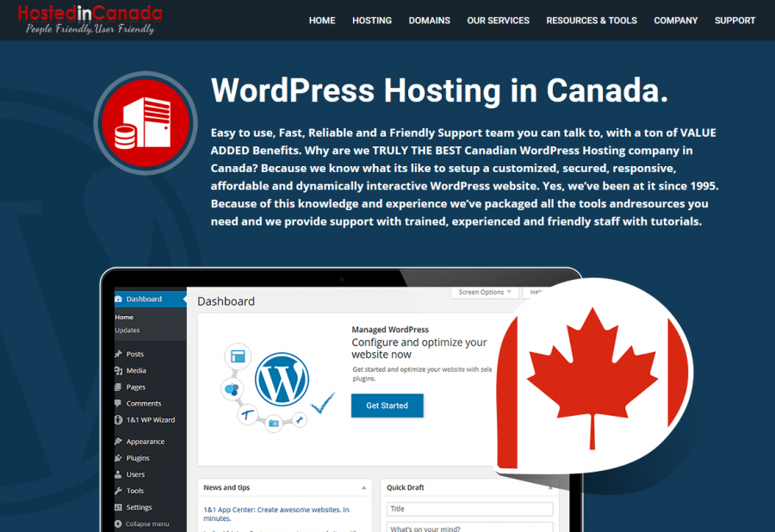Open the RESOURCES & TOOLS menu
This screenshot has height=532, width=775.
pyautogui.click(x=592, y=21)
